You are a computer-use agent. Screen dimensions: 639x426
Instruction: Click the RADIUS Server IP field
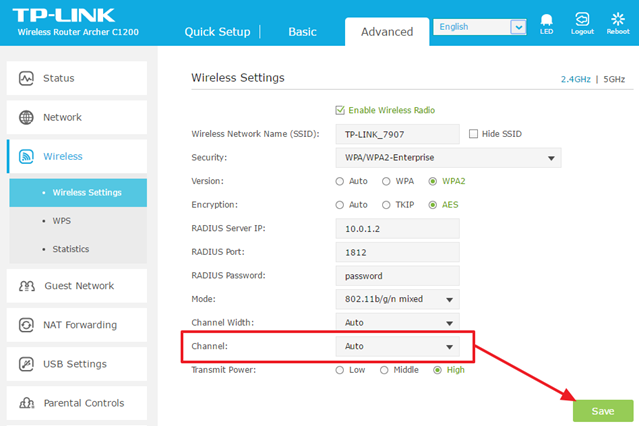click(x=397, y=229)
